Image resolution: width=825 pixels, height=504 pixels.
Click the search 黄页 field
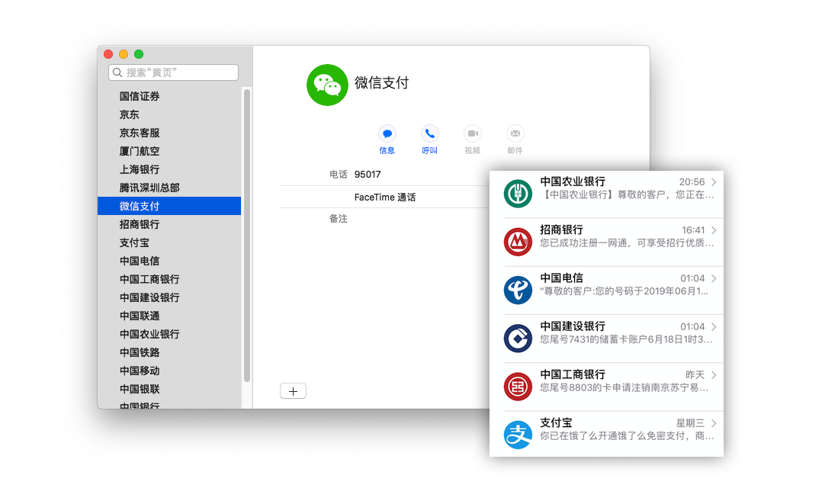174,72
